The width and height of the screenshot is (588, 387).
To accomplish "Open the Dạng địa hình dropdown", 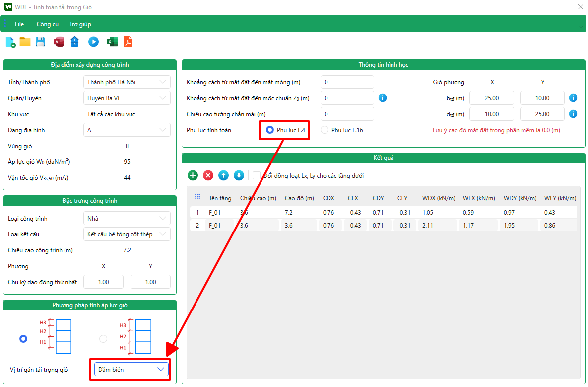I will point(127,130).
